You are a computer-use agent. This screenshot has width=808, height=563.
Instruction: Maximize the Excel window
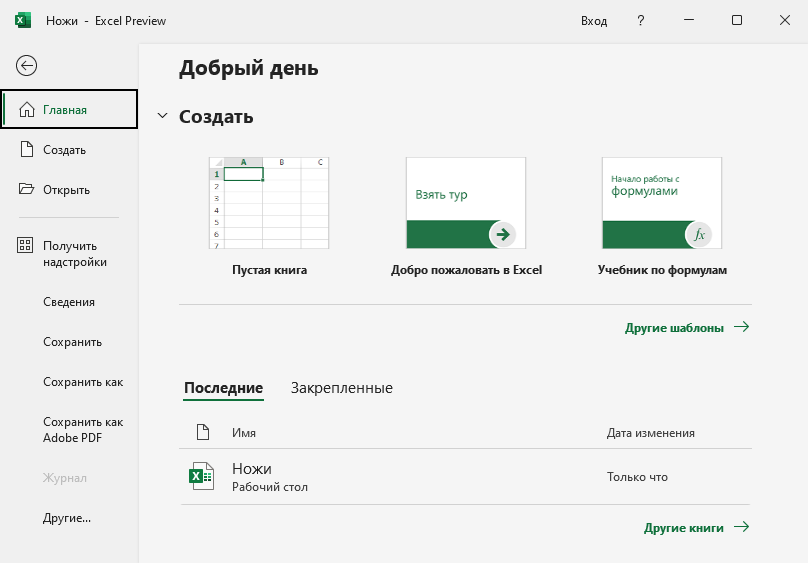[x=737, y=20]
